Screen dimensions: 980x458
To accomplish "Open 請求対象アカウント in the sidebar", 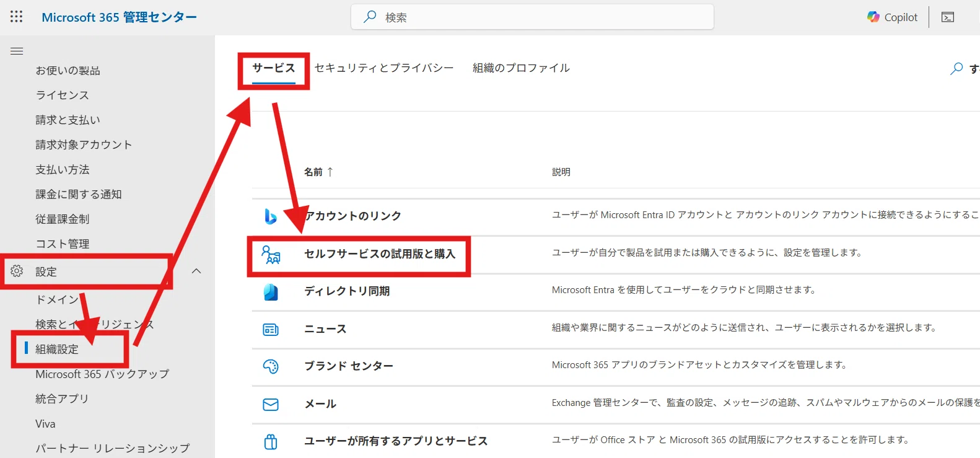I will click(84, 145).
